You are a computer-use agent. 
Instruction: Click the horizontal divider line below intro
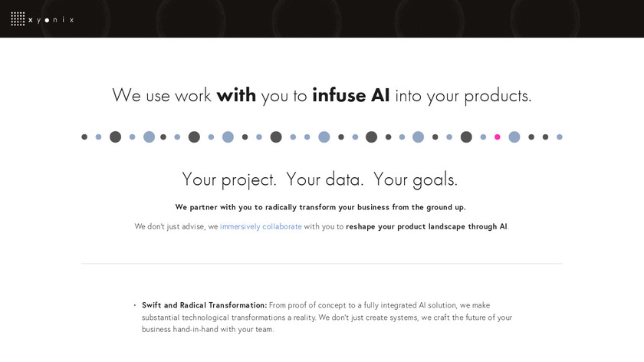[322, 264]
